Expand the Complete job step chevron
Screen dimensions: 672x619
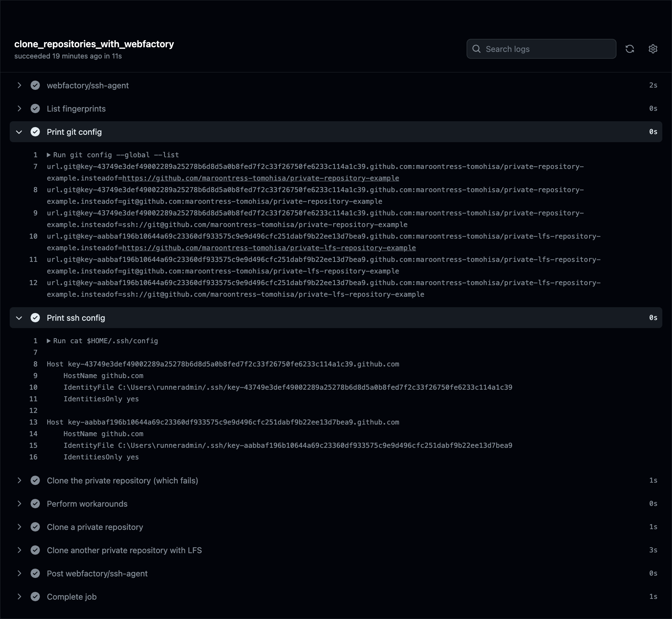click(19, 597)
